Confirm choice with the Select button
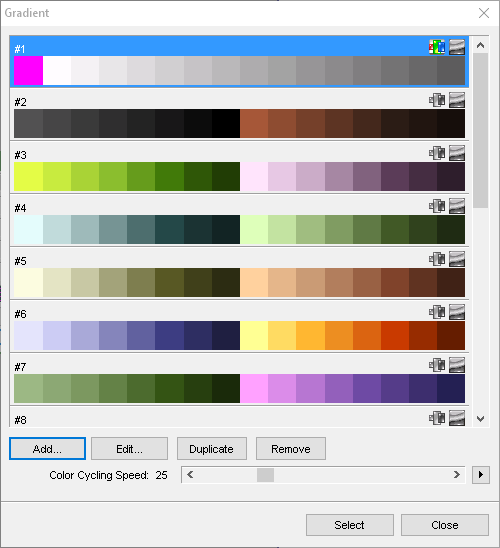This screenshot has height=548, width=500. point(350,525)
